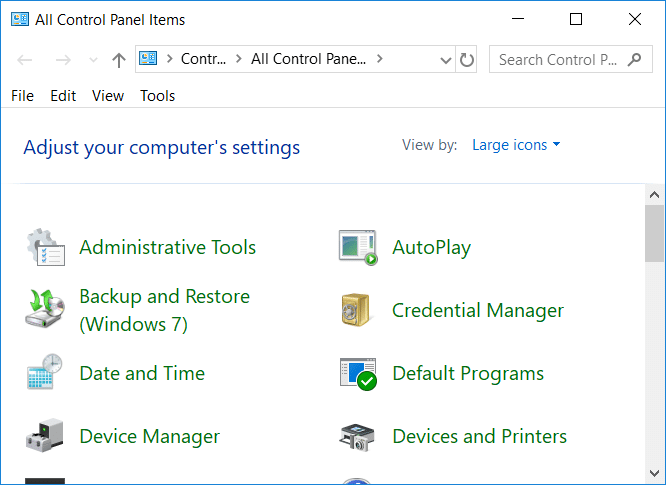Image resolution: width=666 pixels, height=485 pixels.
Task: Open the Default Programs icon
Action: (x=358, y=373)
